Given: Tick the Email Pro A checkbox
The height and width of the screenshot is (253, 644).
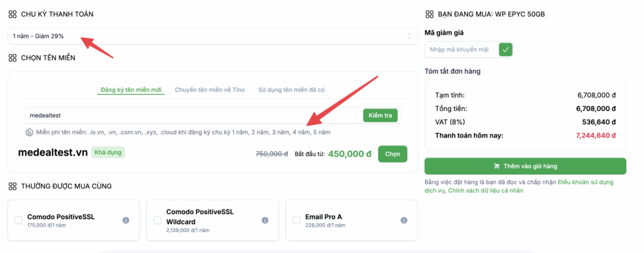Looking at the screenshot, I should tap(297, 220).
